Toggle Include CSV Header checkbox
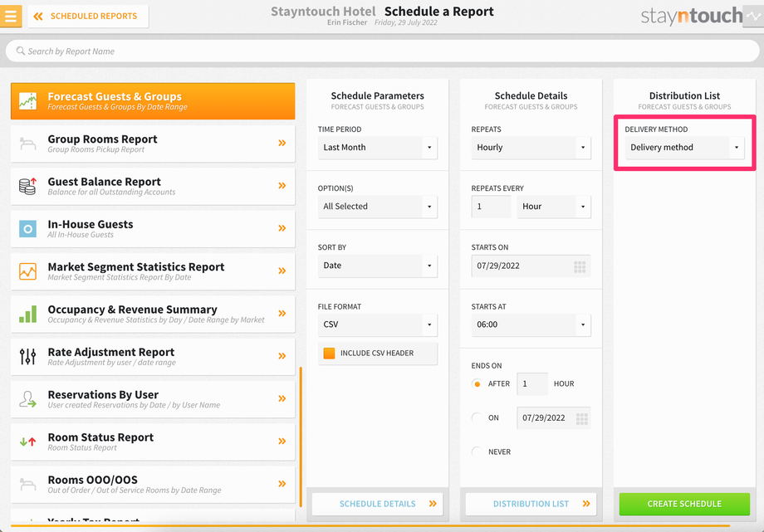764x532 pixels. point(330,354)
